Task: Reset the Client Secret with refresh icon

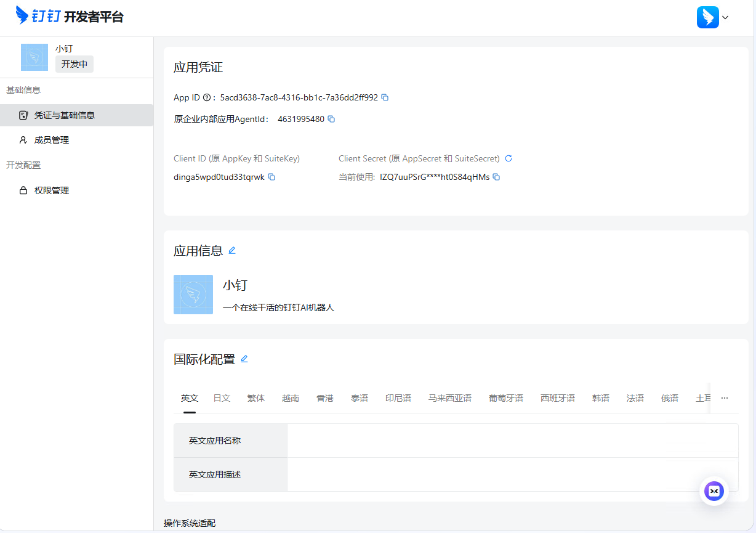Action: 509,158
